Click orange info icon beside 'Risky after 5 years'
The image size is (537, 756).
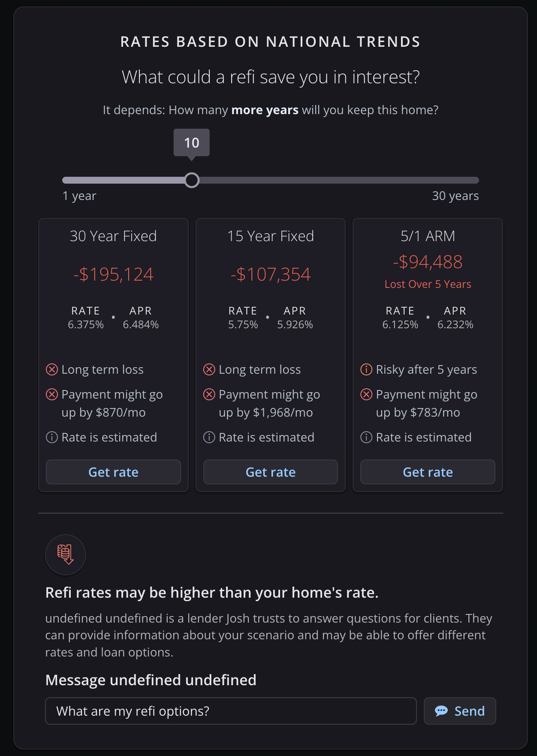pyautogui.click(x=366, y=369)
